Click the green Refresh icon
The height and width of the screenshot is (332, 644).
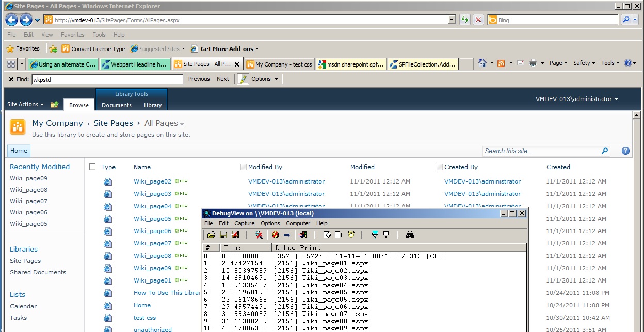(465, 20)
